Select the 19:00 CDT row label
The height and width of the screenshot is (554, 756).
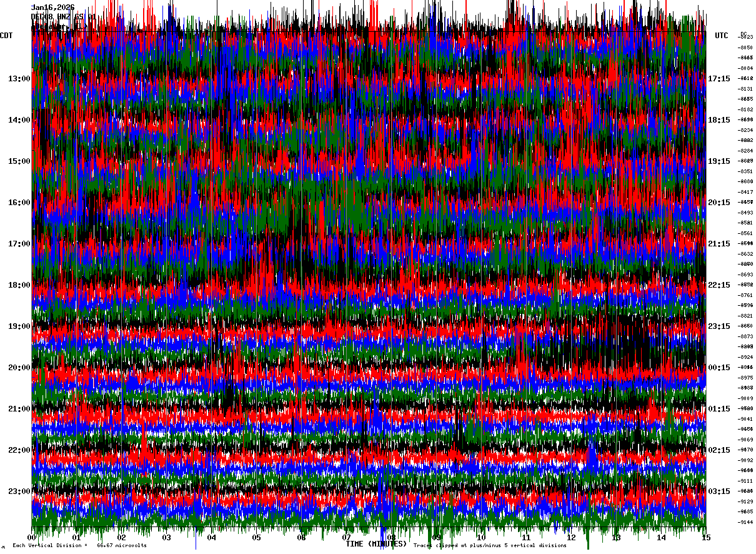(19, 326)
